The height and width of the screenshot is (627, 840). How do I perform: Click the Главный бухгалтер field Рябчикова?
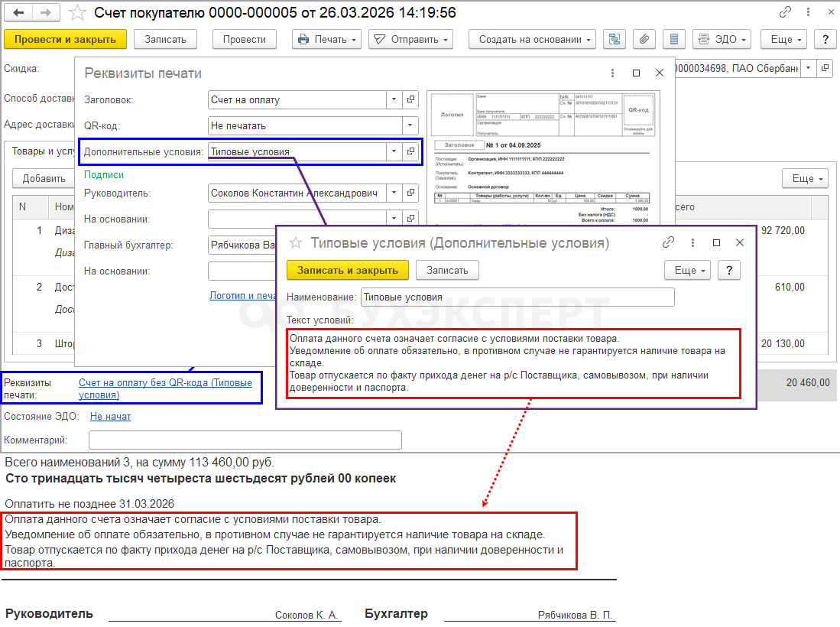tap(242, 245)
